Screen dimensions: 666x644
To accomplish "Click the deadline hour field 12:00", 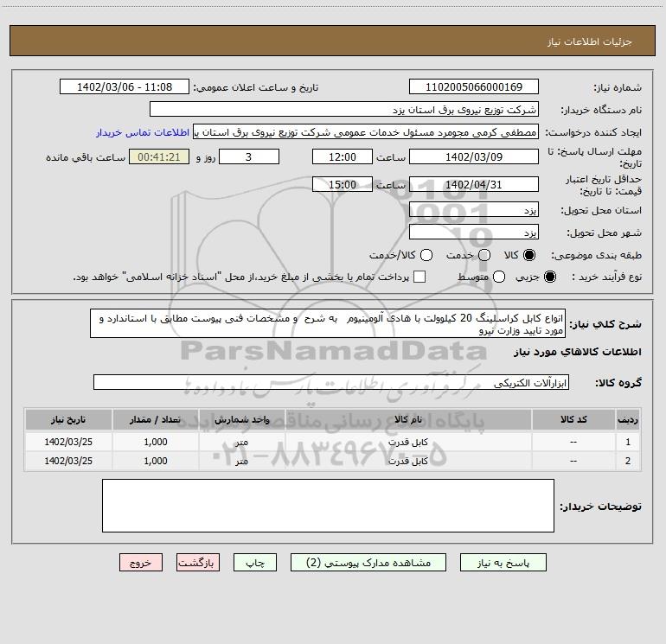I will 343,156.
